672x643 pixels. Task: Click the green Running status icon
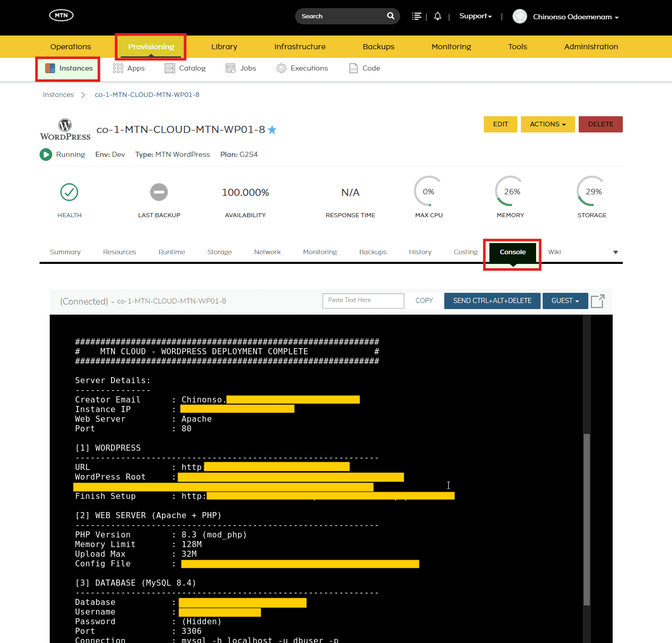(x=46, y=154)
